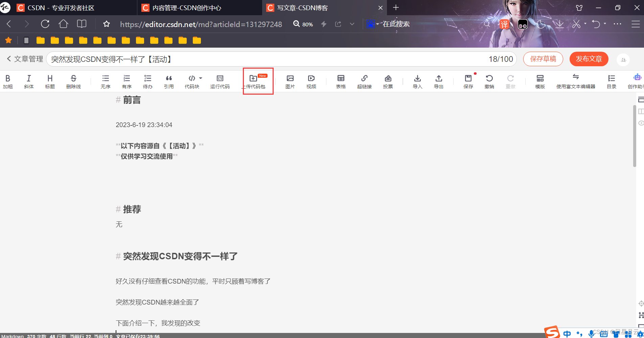Viewport: 644px width, 338px height.
Task: Click 发布文章 button
Action: (x=589, y=59)
